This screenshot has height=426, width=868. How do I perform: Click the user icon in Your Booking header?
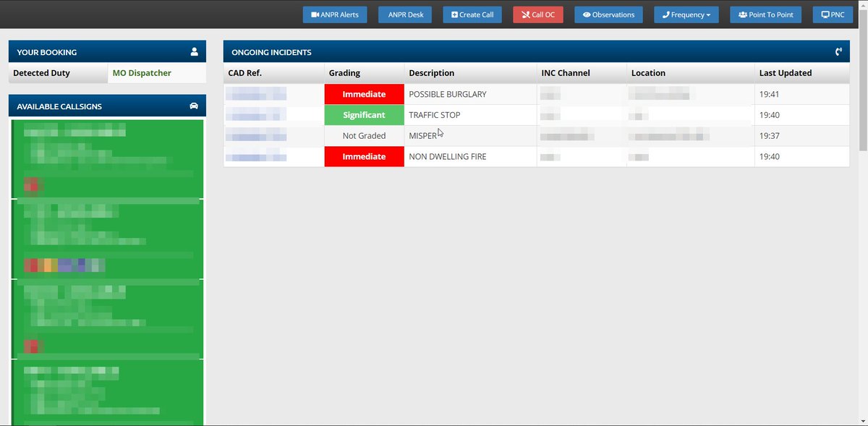point(194,52)
